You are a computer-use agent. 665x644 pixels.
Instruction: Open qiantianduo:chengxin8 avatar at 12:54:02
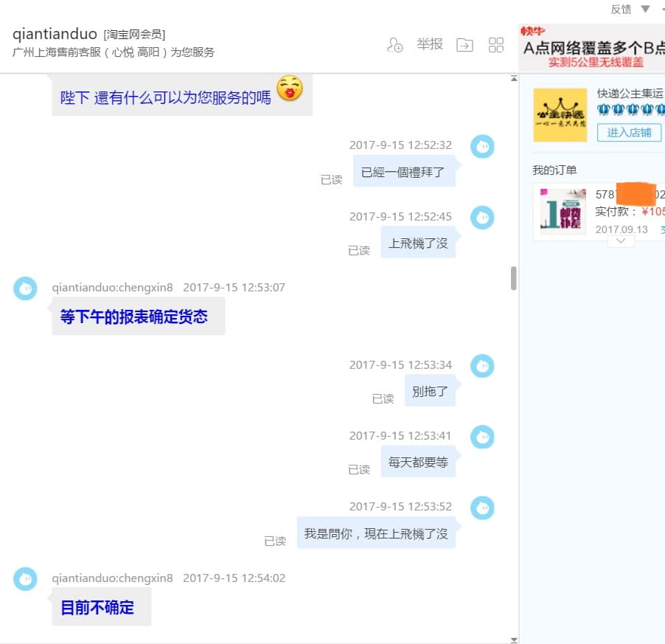coord(26,579)
